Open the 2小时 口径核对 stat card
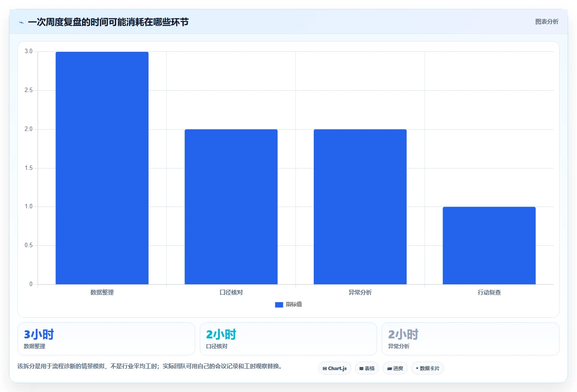The width and height of the screenshot is (577, 392). (x=288, y=339)
